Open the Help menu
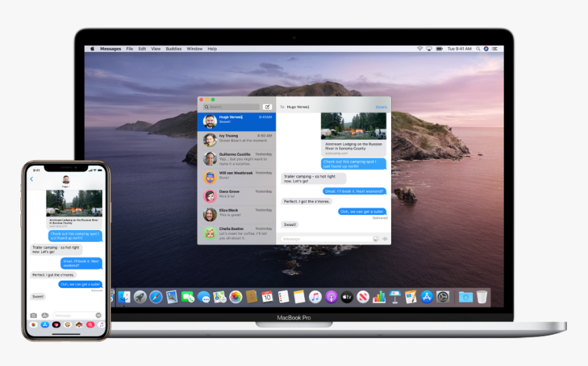This screenshot has height=366, width=588. point(212,48)
